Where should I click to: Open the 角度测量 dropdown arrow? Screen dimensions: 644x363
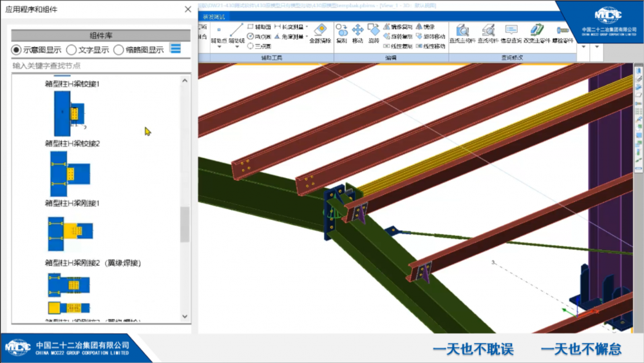point(307,37)
